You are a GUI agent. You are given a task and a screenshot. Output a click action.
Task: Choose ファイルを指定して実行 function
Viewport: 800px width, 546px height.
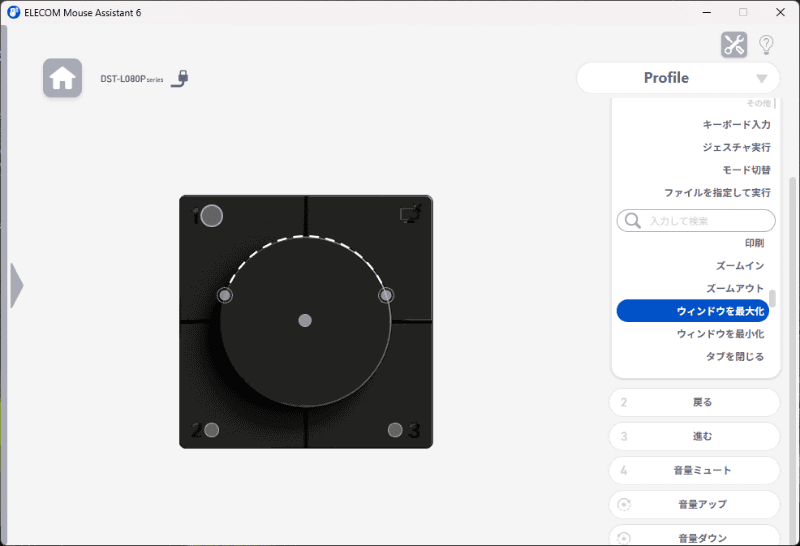coord(717,193)
